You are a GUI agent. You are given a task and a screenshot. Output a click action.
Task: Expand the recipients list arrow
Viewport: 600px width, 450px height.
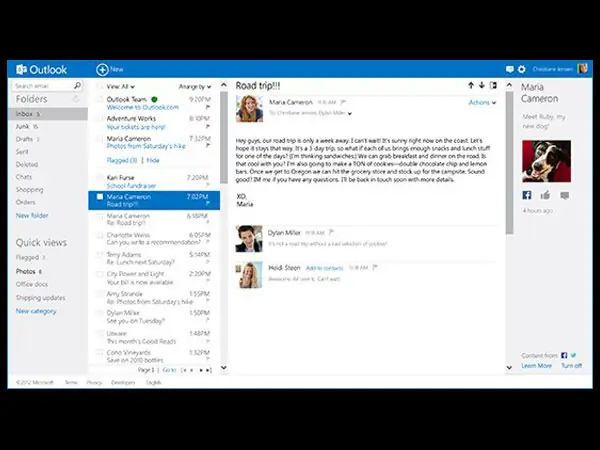pyautogui.click(x=350, y=114)
